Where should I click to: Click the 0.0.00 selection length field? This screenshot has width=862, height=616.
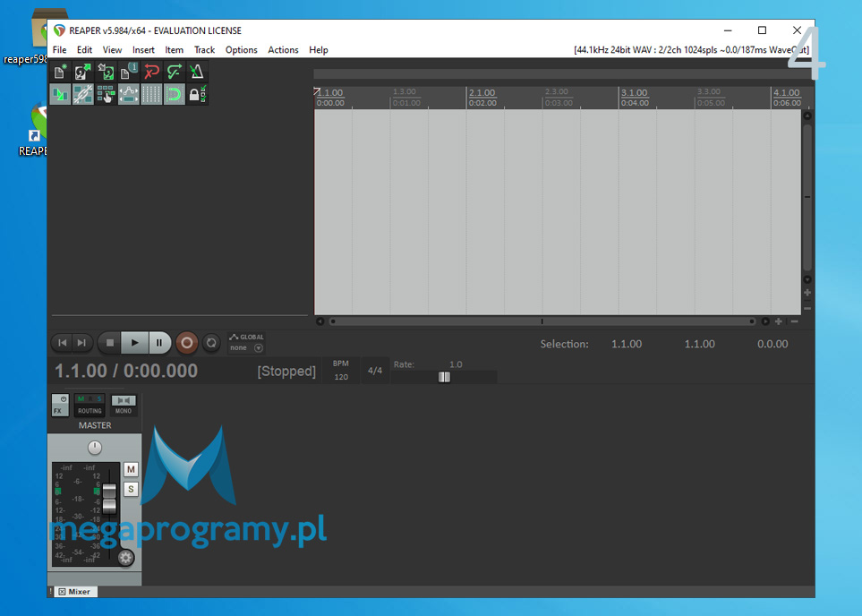772,345
